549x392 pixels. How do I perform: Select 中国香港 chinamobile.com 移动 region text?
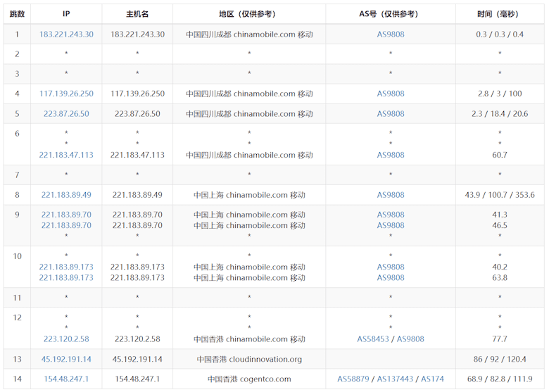[249, 339]
